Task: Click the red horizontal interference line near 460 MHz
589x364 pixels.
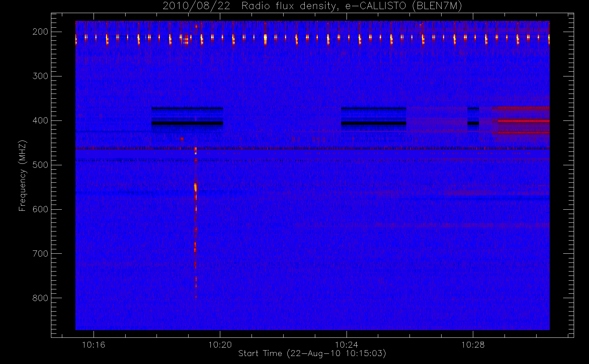Action: (312, 149)
